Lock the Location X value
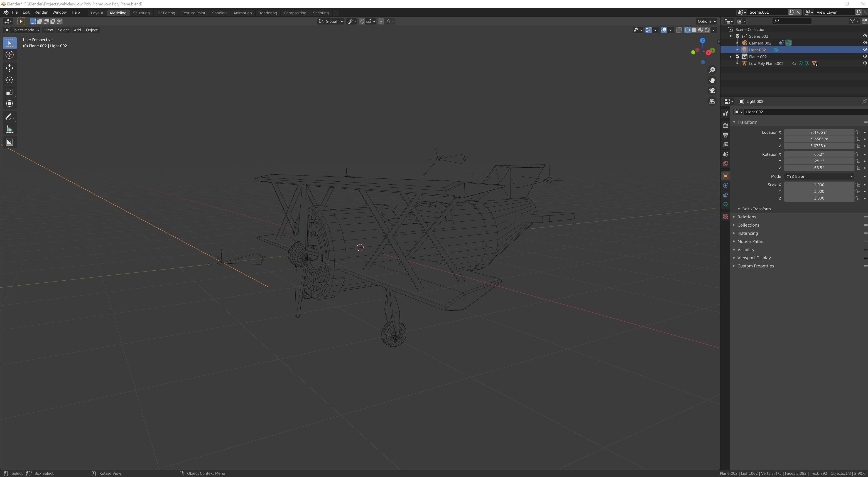 tap(858, 133)
